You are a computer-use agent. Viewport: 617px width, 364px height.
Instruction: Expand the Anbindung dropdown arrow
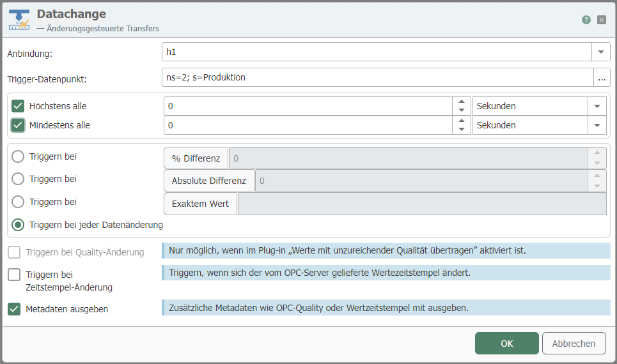[x=600, y=52]
